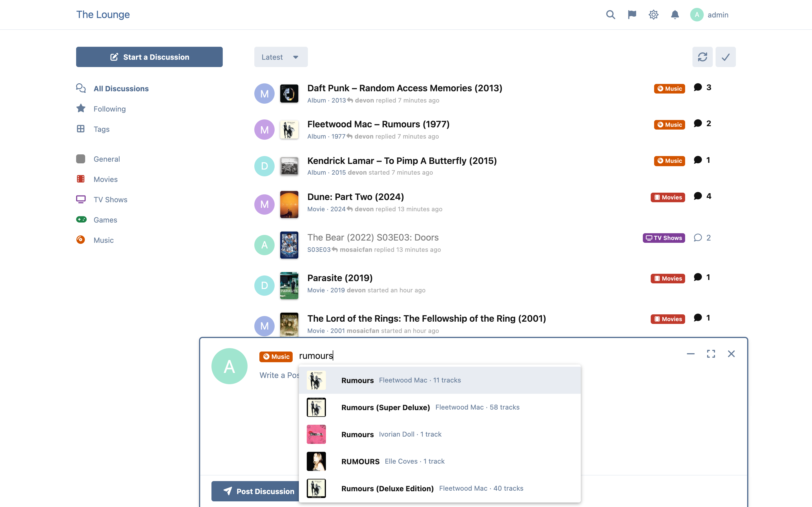This screenshot has height=507, width=812.
Task: Choose Rumours by Ivorian Doll suggestion
Action: click(440, 434)
